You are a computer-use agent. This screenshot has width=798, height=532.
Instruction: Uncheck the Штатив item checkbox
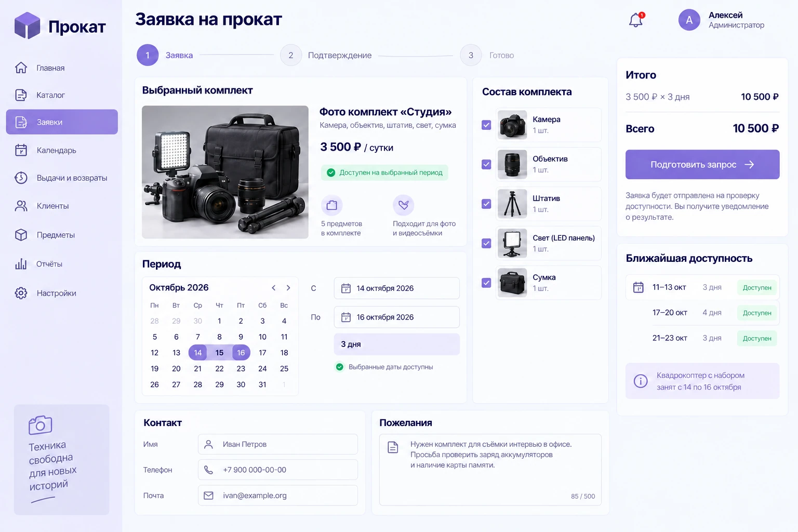coord(486,204)
